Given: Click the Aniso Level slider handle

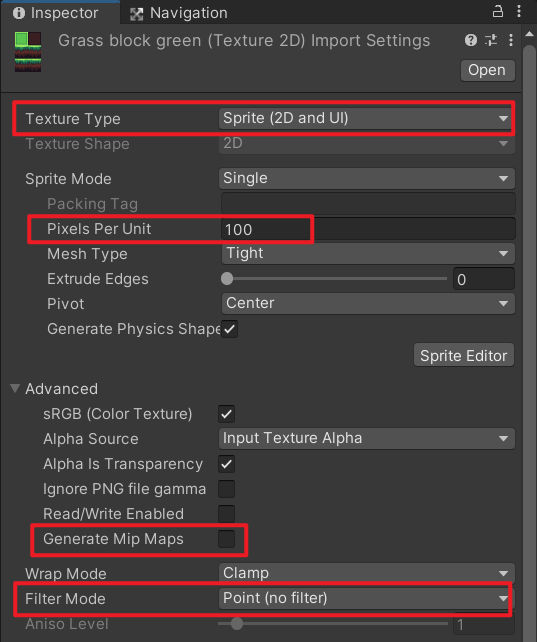Looking at the screenshot, I should (237, 624).
